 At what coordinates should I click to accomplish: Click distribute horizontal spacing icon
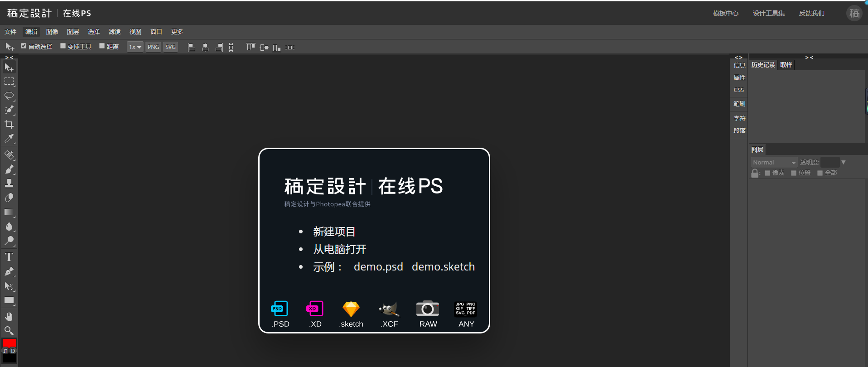coord(290,47)
